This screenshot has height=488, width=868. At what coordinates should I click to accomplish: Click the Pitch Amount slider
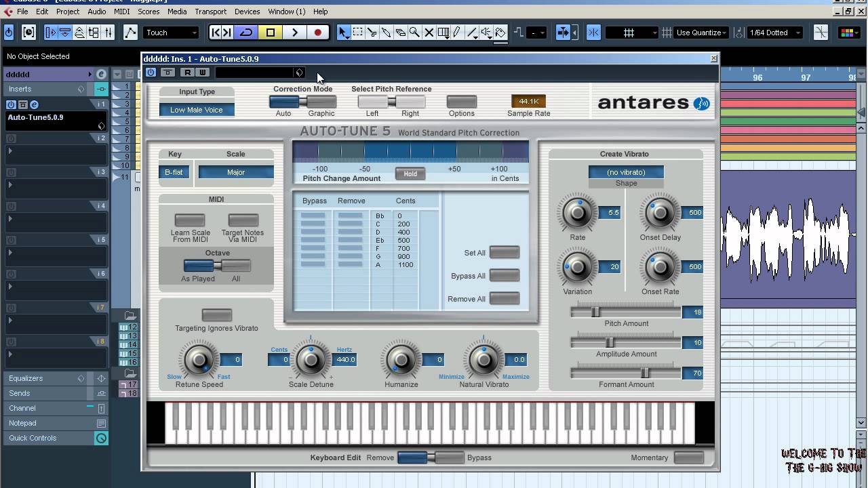point(625,312)
